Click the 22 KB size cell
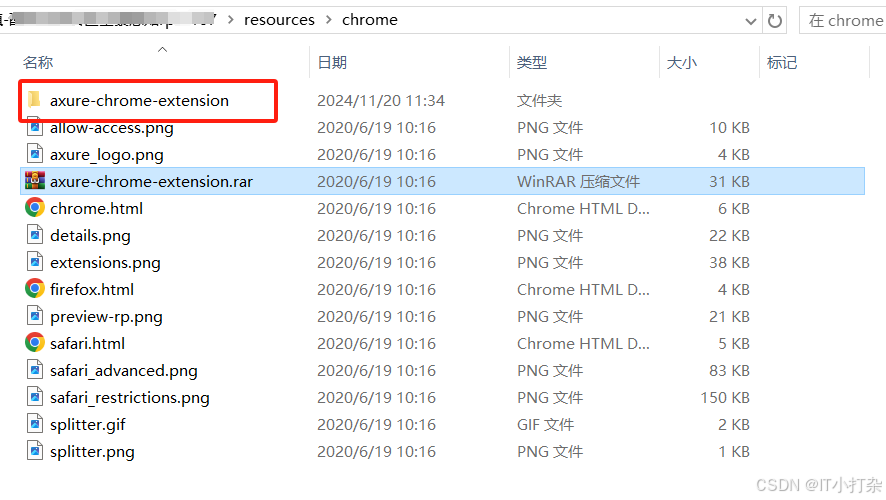The image size is (886, 500). click(x=729, y=236)
